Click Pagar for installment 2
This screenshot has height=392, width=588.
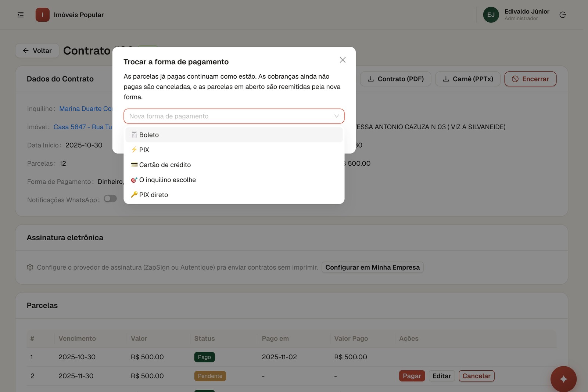[412, 376]
